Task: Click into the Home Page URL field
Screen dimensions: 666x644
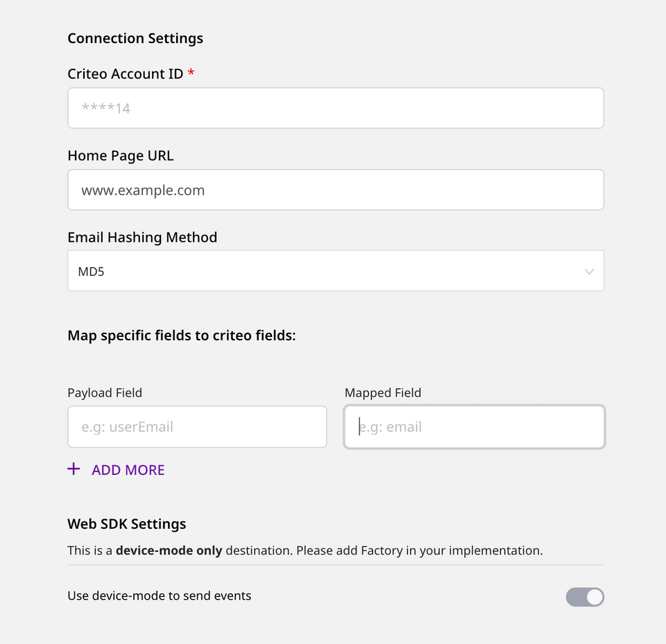Action: [335, 190]
